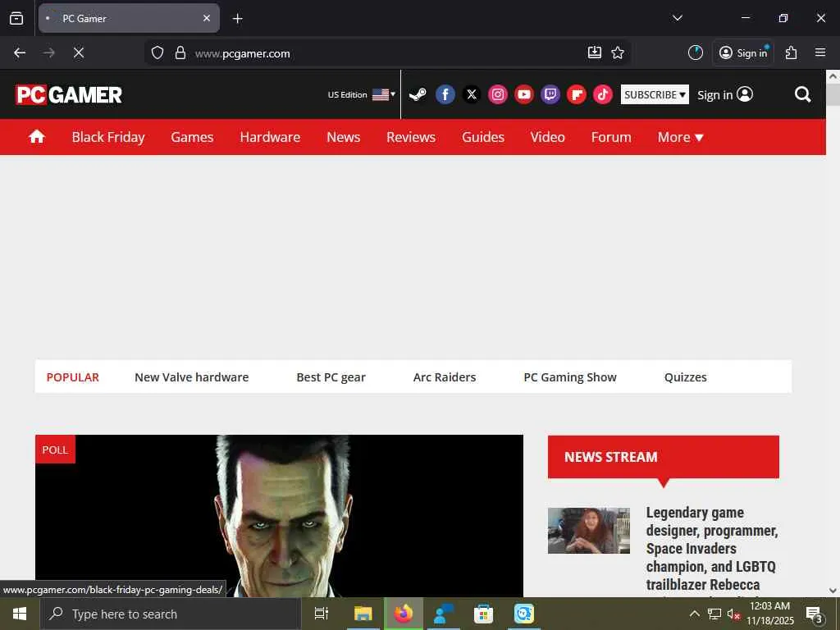Open PC Gamer's Instagram icon

click(498, 95)
